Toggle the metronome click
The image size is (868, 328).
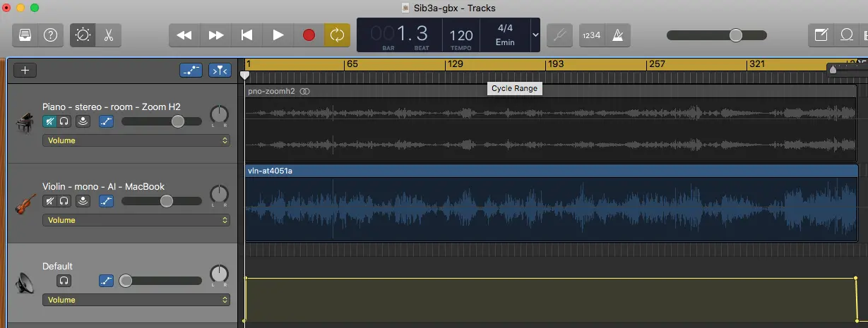pos(618,35)
